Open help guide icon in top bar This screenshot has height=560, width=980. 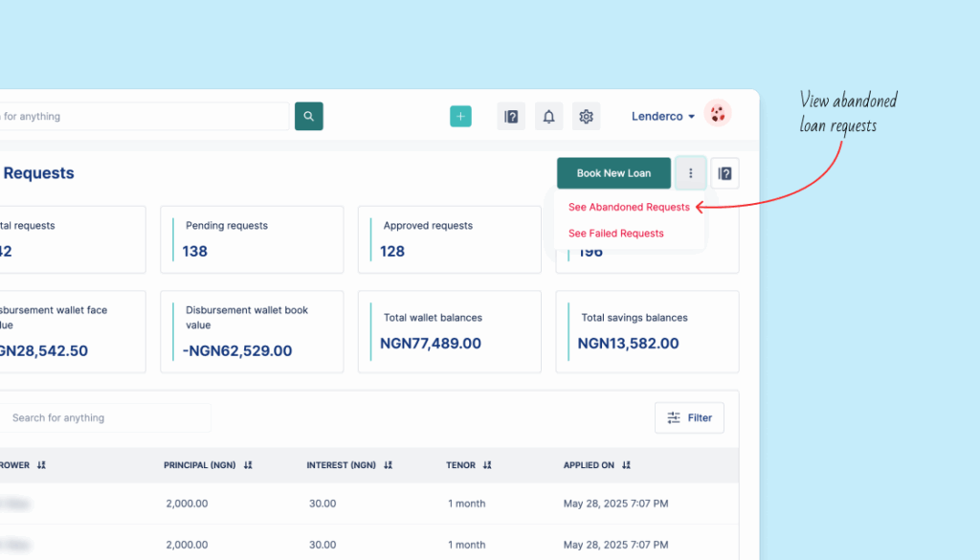pos(511,117)
